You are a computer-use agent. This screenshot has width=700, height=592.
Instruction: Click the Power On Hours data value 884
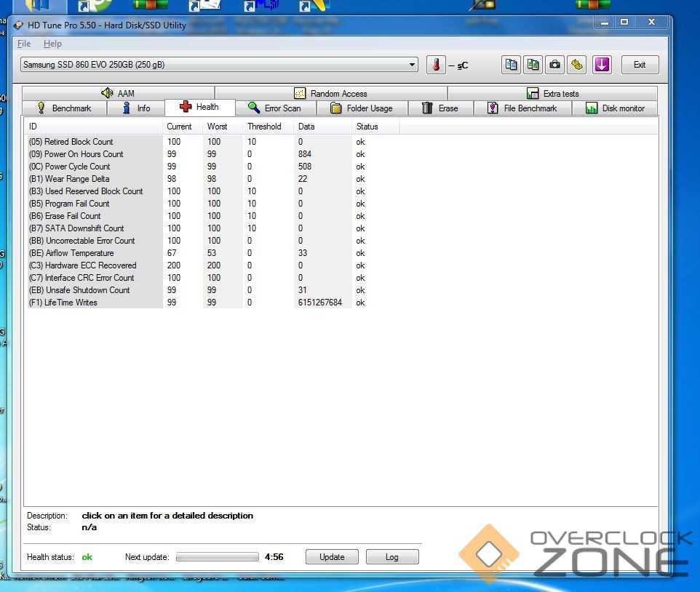pyautogui.click(x=305, y=154)
